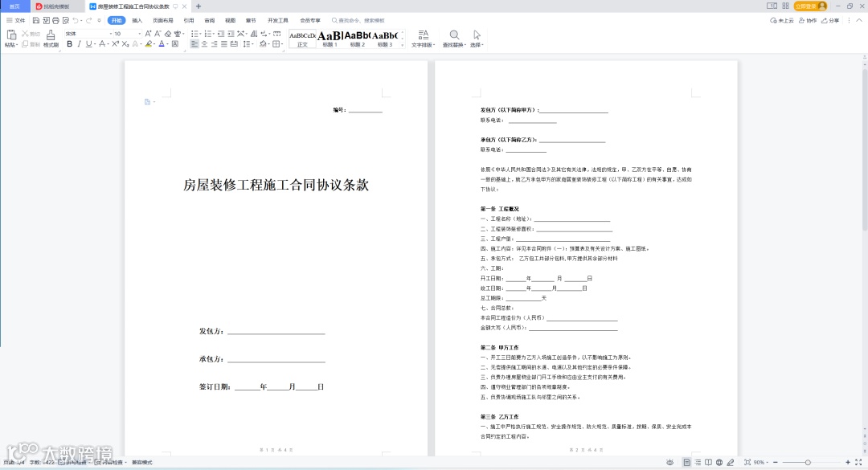
Task: Apply distributed alignment
Action: [x=234, y=43]
